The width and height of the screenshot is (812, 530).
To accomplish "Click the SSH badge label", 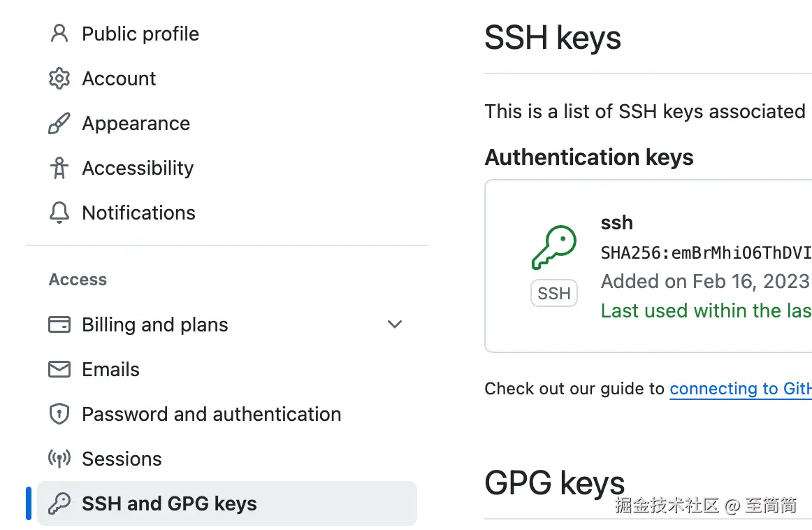I will click(554, 294).
